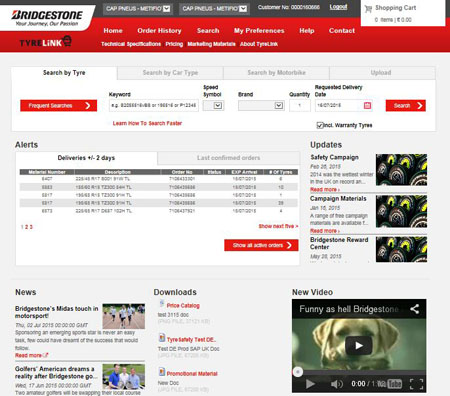Click the Price Catalog file icon
Screen dimensions: 450x396
[162, 304]
